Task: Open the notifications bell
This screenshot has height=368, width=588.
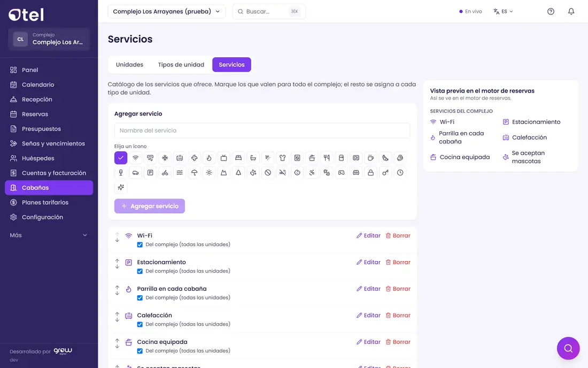Action: pos(571,11)
